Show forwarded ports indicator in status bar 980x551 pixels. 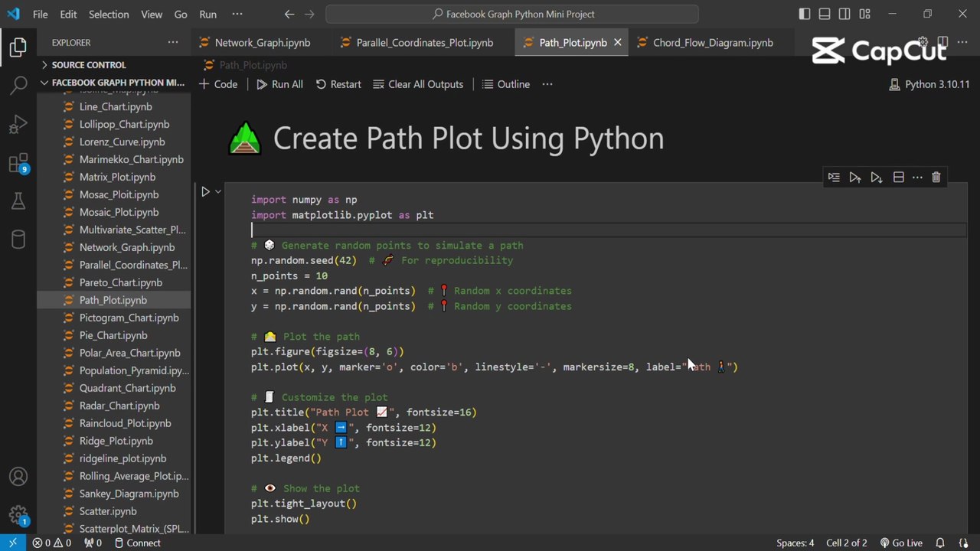(93, 543)
